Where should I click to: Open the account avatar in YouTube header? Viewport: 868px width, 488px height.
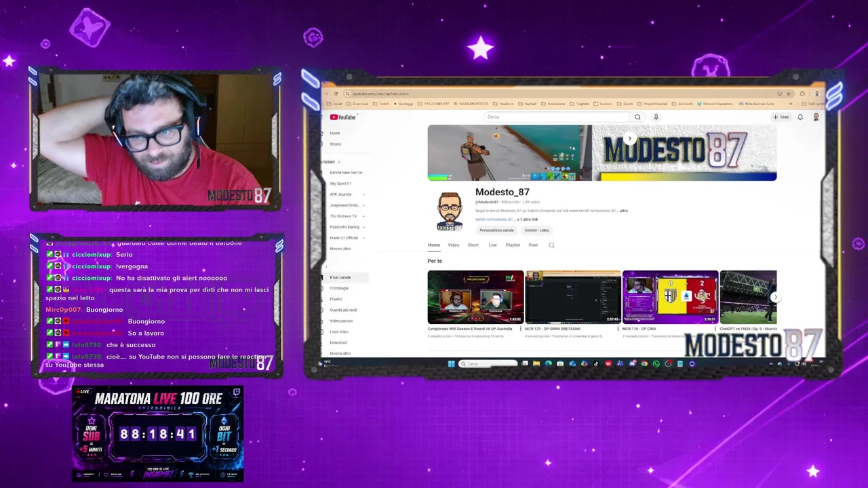[816, 117]
